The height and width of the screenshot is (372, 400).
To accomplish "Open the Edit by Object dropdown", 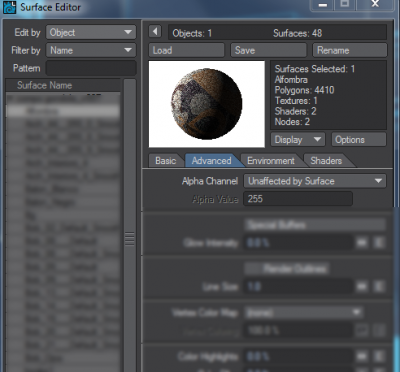I will [x=91, y=32].
